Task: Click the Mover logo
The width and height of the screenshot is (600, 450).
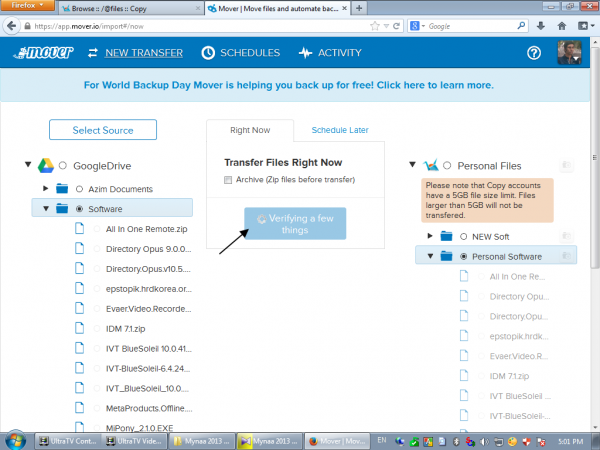Action: pos(43,52)
